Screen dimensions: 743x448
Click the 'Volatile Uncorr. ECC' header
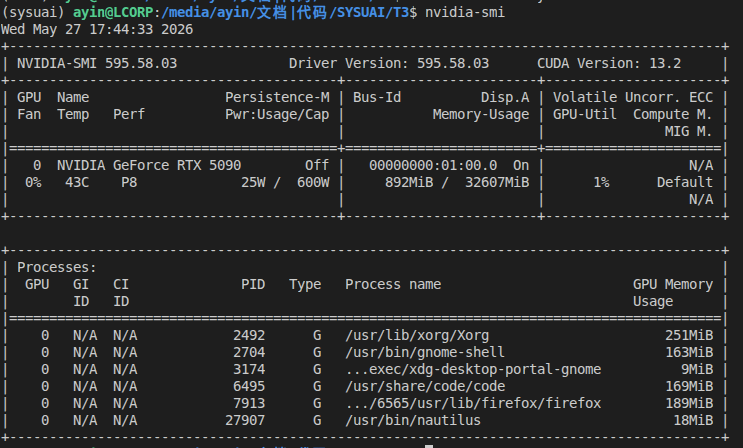pos(633,97)
